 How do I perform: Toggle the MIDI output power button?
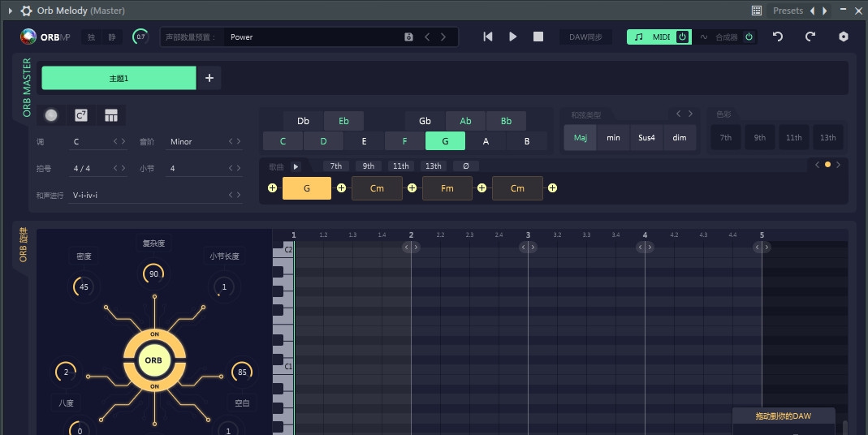click(683, 37)
